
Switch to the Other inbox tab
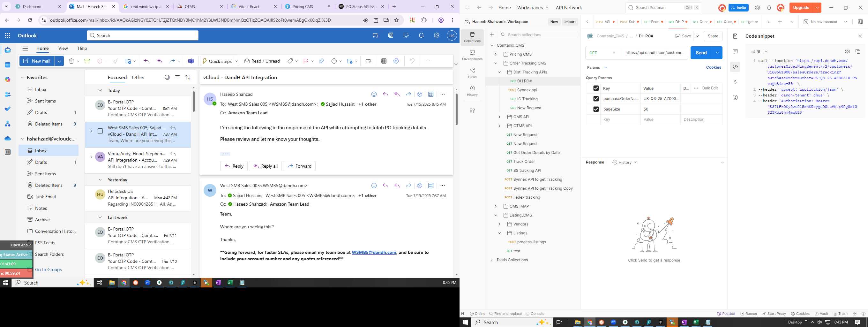[138, 77]
